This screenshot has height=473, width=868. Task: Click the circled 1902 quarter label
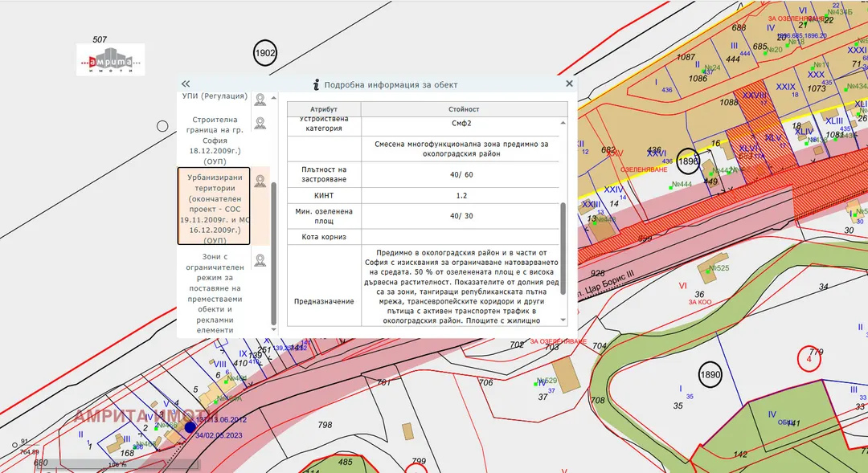tap(264, 53)
